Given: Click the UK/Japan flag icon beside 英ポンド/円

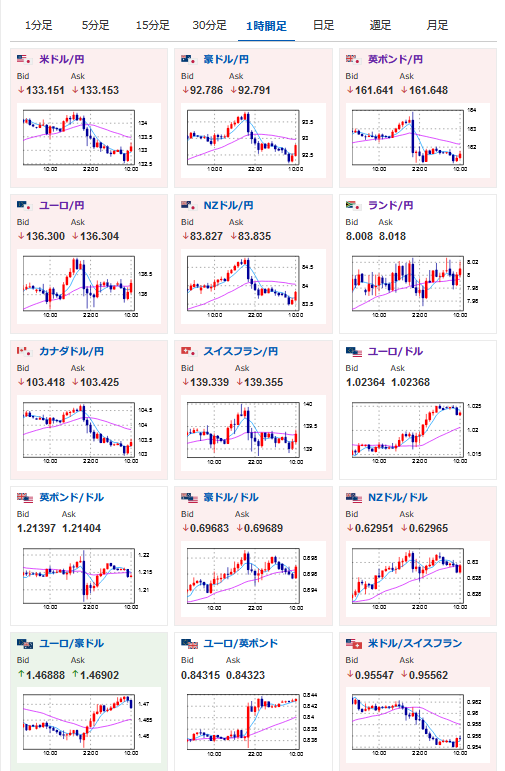Looking at the screenshot, I should point(354,59).
